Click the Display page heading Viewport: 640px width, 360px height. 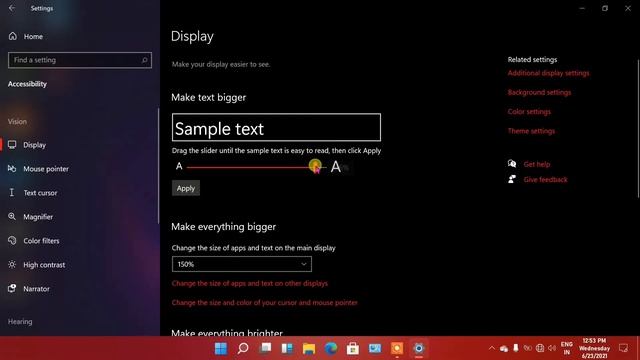point(192,36)
